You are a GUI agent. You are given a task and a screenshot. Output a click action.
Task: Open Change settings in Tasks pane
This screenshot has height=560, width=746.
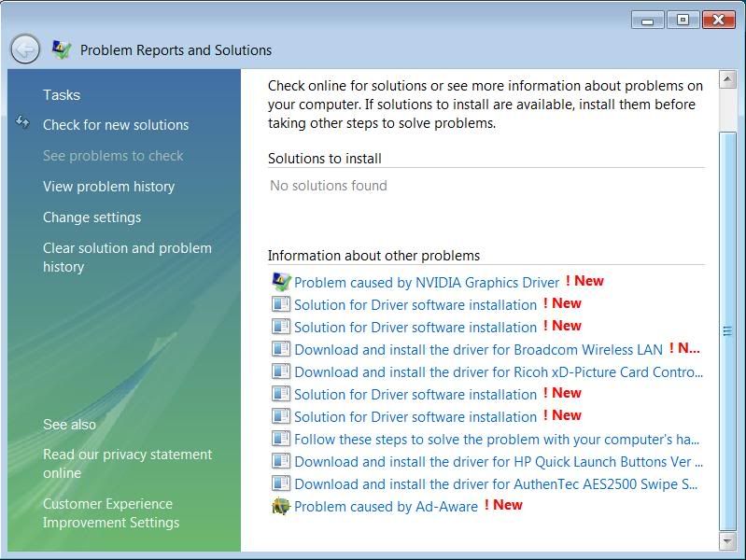[91, 217]
